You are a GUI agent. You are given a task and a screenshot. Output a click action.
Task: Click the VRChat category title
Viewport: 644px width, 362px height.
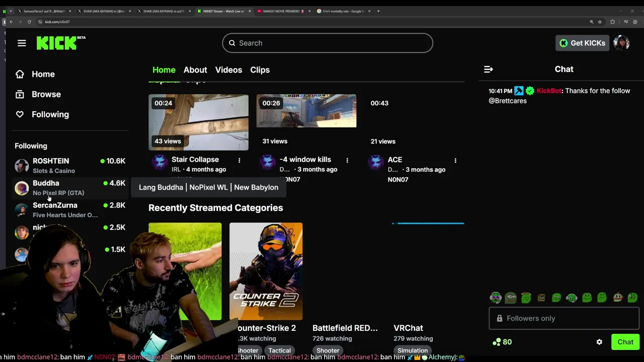pos(408,328)
